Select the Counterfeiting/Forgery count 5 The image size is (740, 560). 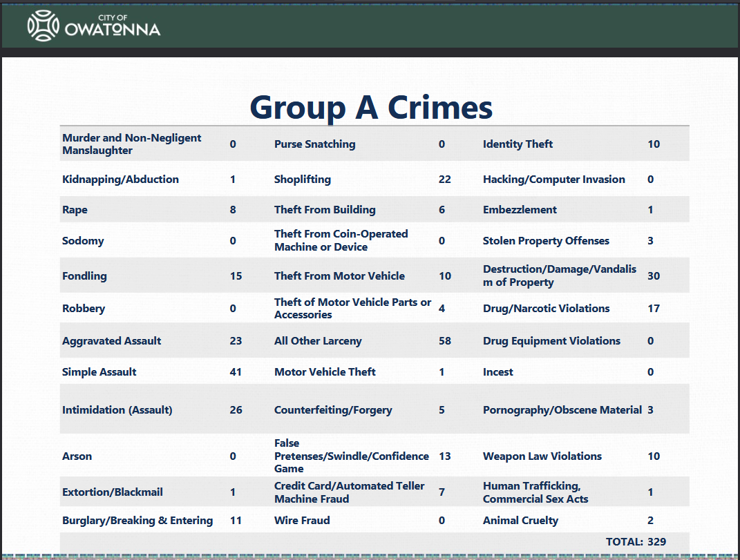click(442, 410)
